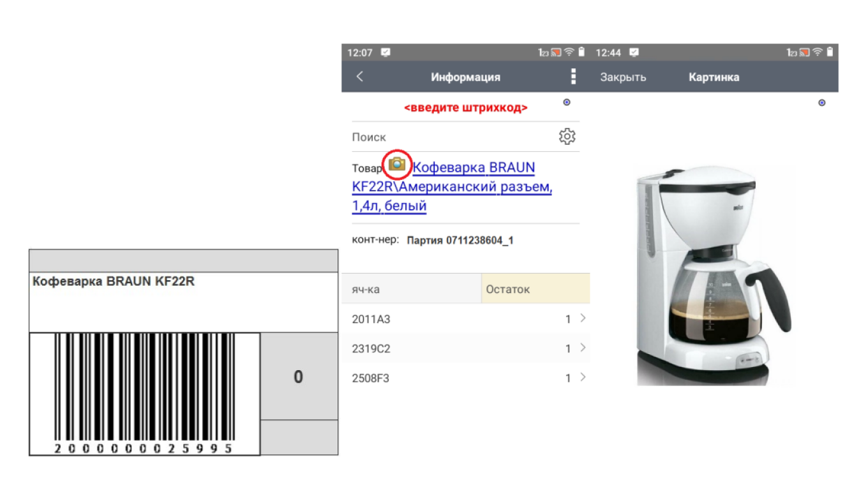
Task: Tap the <введите штрихкод> barcode field
Action: coord(466,108)
